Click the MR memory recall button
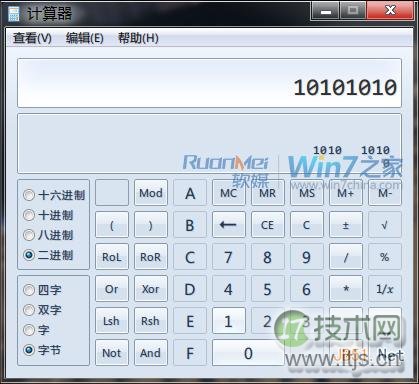 coord(268,193)
